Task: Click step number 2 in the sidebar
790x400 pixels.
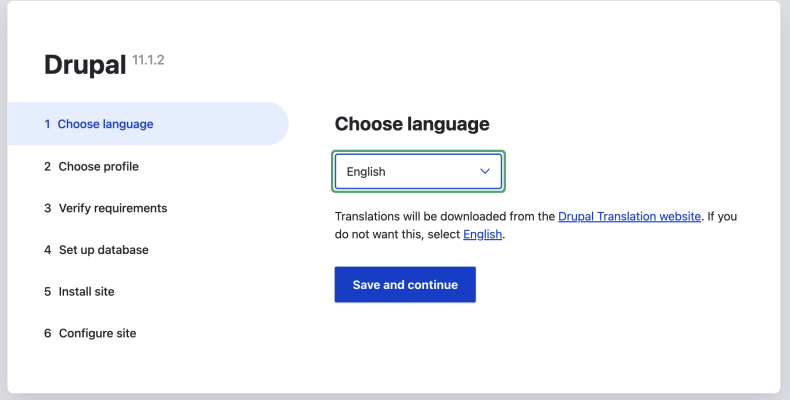Action: (47, 167)
